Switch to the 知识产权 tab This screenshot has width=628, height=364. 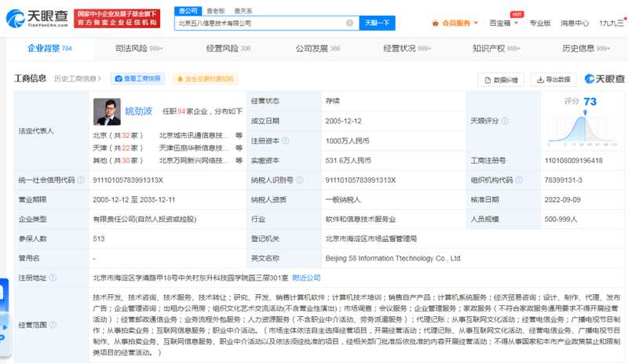click(496, 49)
